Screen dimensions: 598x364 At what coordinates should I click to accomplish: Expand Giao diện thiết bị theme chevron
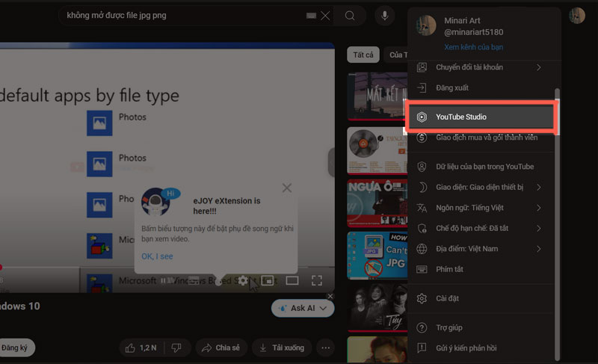[538, 187]
